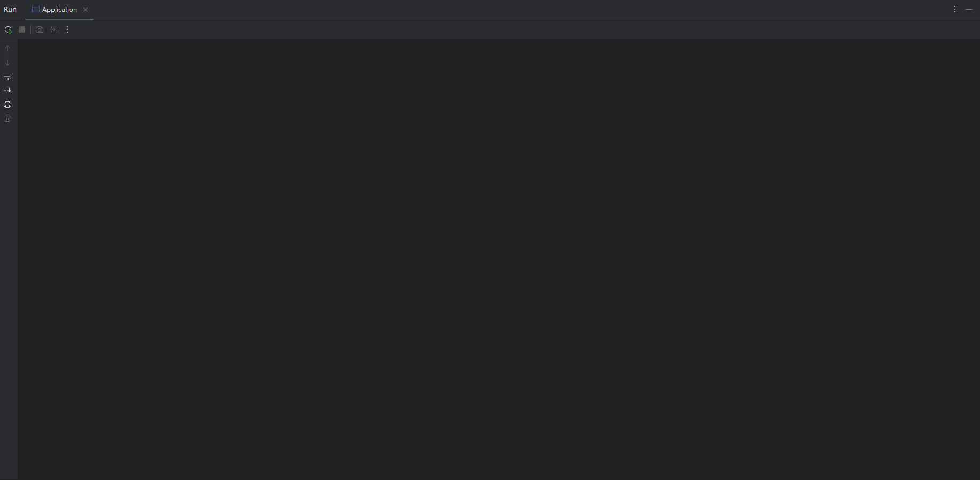Open Run window options menu
Screen dimensions: 980x480
pyautogui.click(x=955, y=9)
